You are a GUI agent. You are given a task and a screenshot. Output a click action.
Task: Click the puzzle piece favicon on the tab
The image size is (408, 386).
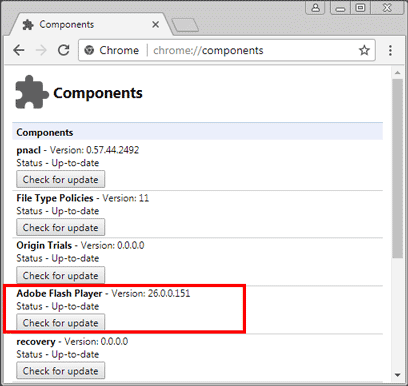tap(28, 25)
